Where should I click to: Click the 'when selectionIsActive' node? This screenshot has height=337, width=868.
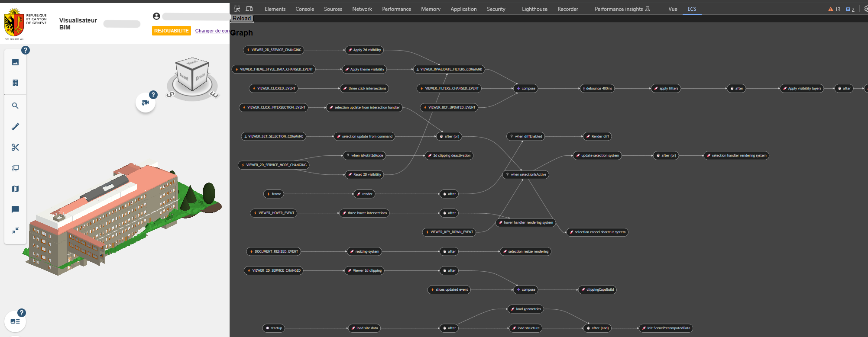coord(526,174)
